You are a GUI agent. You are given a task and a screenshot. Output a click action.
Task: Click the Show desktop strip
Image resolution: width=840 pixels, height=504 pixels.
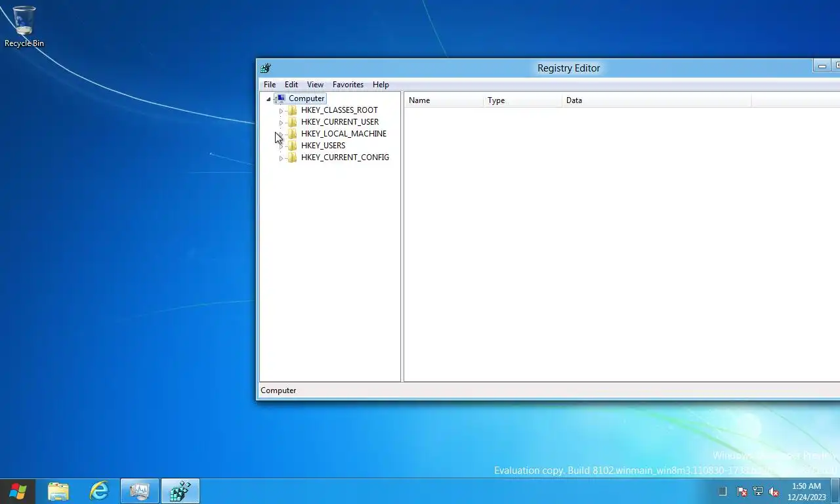835,491
